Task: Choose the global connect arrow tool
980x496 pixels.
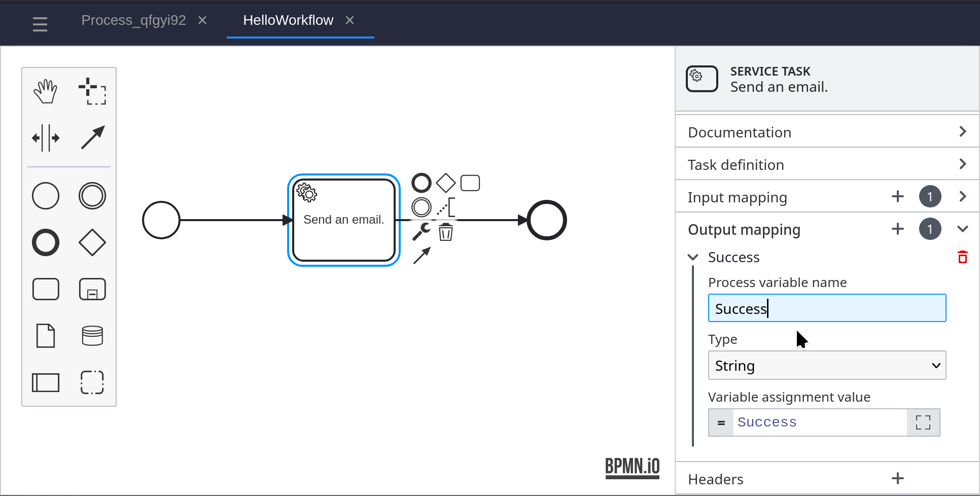Action: (x=92, y=137)
